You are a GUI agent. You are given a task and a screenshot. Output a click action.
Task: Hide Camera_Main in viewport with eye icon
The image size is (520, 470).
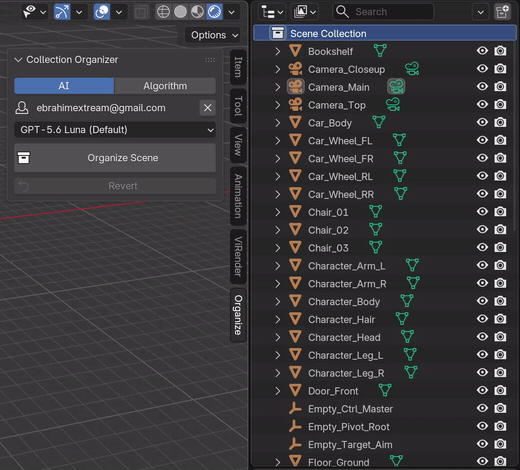click(x=482, y=86)
